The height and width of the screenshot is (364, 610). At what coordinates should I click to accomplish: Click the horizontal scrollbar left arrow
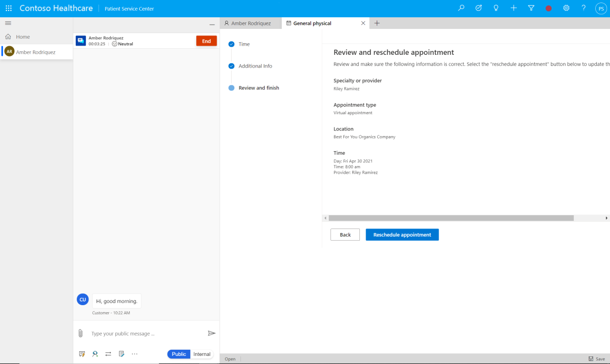click(325, 218)
